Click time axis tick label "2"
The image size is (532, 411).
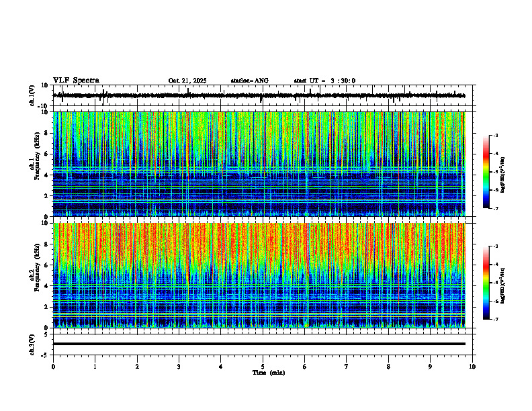click(x=137, y=367)
